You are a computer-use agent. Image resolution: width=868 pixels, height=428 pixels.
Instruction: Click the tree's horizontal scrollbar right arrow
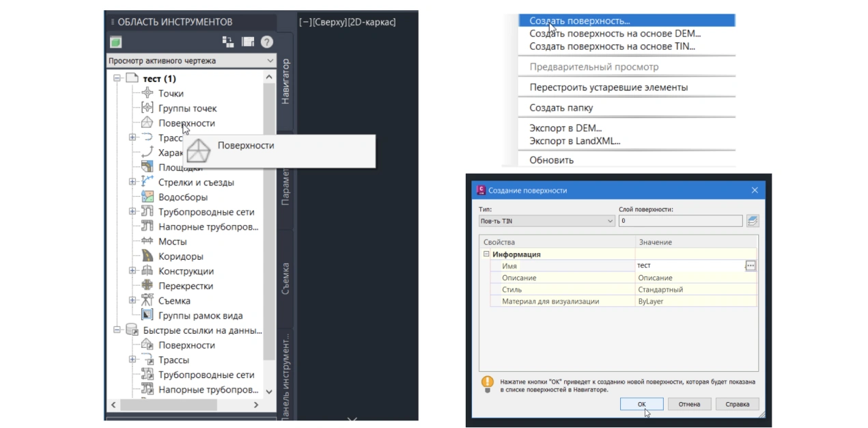pos(256,405)
